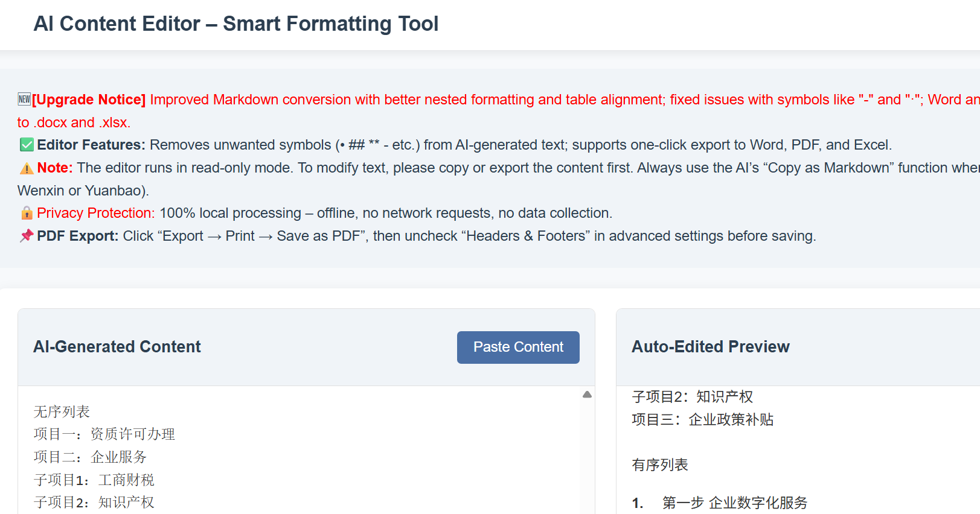Image resolution: width=980 pixels, height=514 pixels.
Task: Click the red [Upgrade Notice] label
Action: [89, 100]
